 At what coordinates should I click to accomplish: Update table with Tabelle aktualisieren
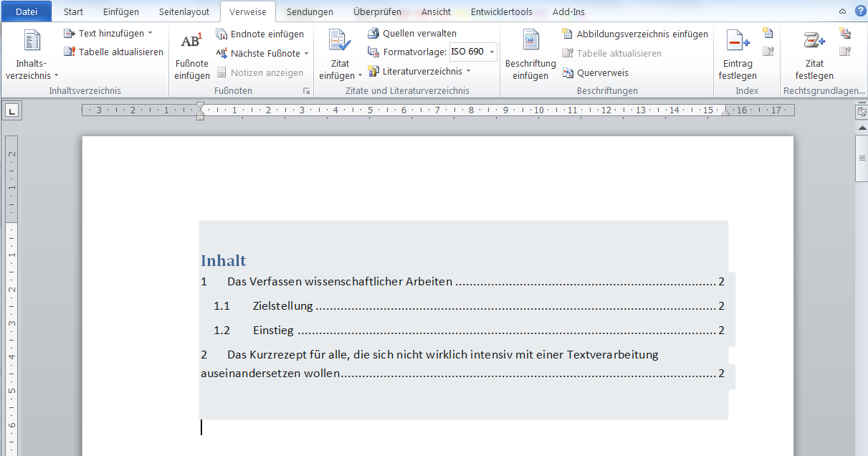(113, 52)
